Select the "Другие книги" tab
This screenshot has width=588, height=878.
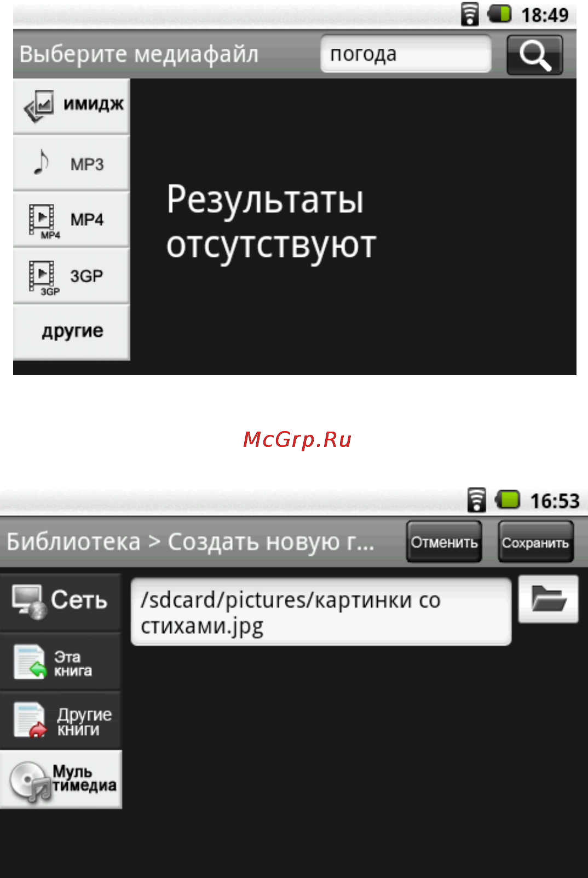60,721
